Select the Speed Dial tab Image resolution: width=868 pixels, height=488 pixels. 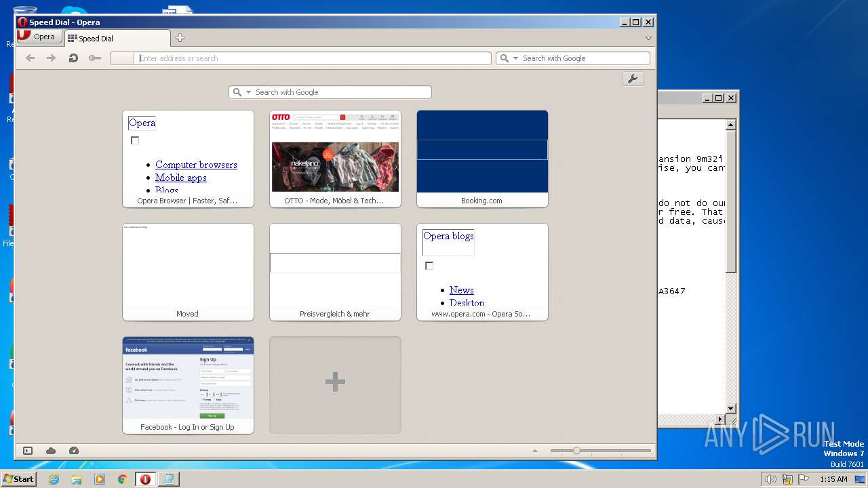pyautogui.click(x=117, y=39)
